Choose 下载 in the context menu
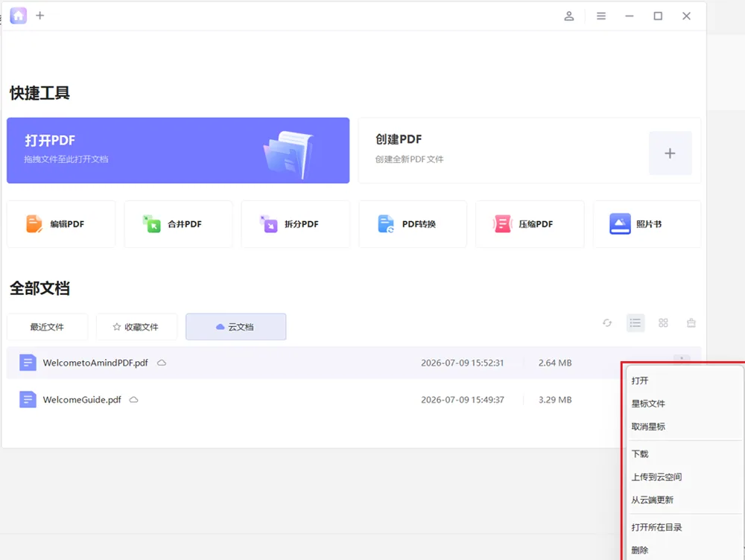 684,454
